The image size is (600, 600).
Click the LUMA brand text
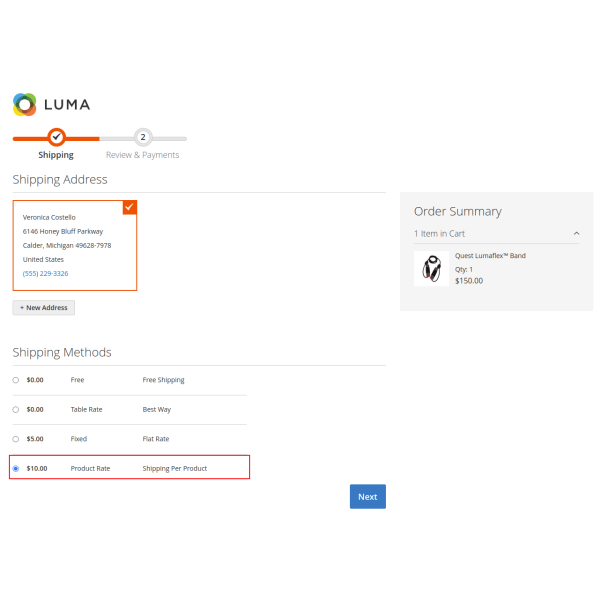coord(67,104)
